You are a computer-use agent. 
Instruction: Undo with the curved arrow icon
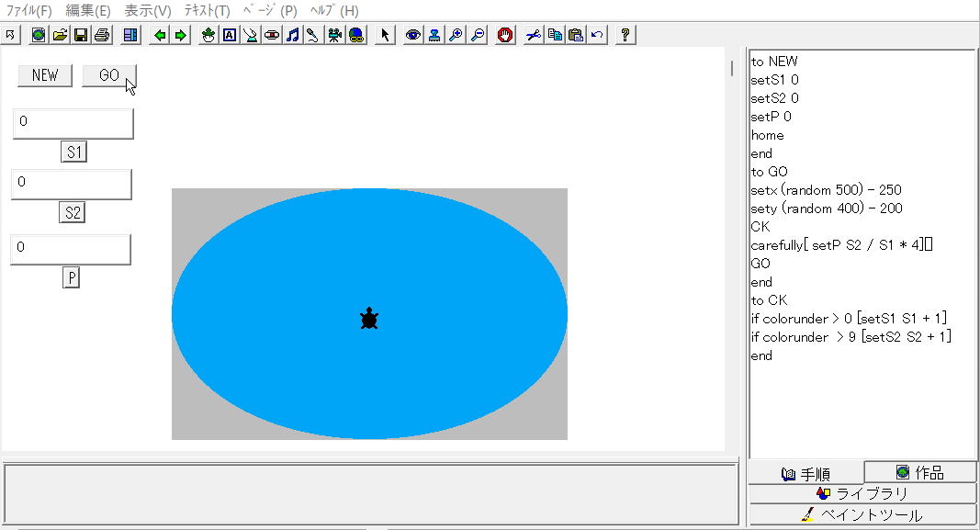tap(597, 35)
